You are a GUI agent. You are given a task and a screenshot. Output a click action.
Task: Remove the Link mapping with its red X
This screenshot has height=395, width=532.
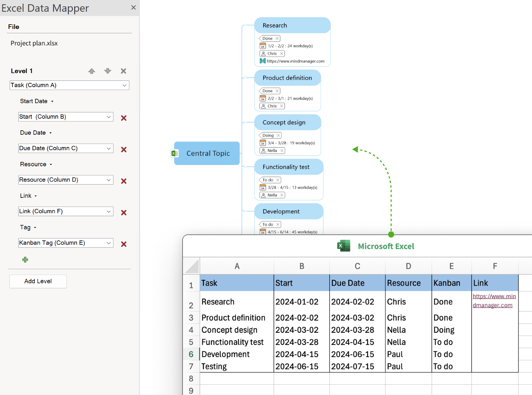coord(123,212)
